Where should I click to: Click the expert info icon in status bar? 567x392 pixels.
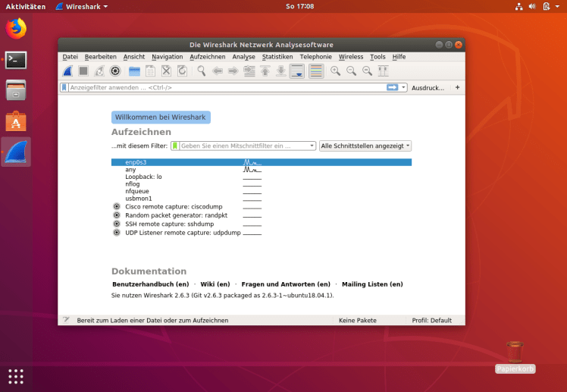(x=66, y=320)
